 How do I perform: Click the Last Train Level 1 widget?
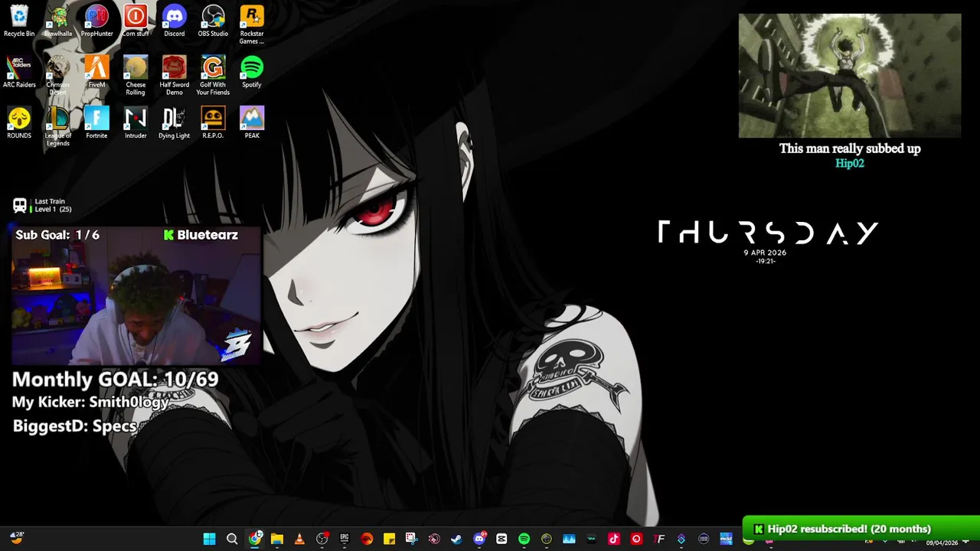(x=42, y=205)
